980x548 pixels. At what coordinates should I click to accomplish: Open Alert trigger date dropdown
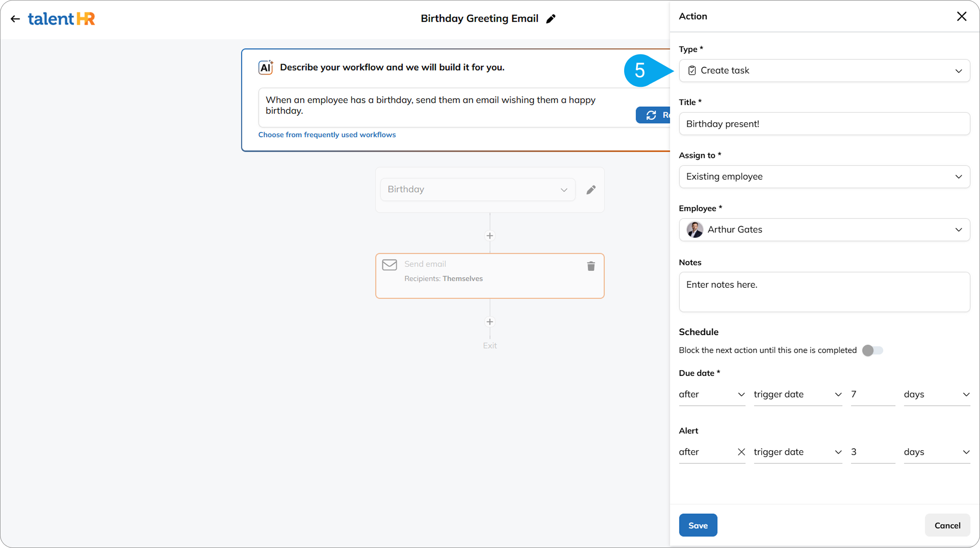point(798,452)
